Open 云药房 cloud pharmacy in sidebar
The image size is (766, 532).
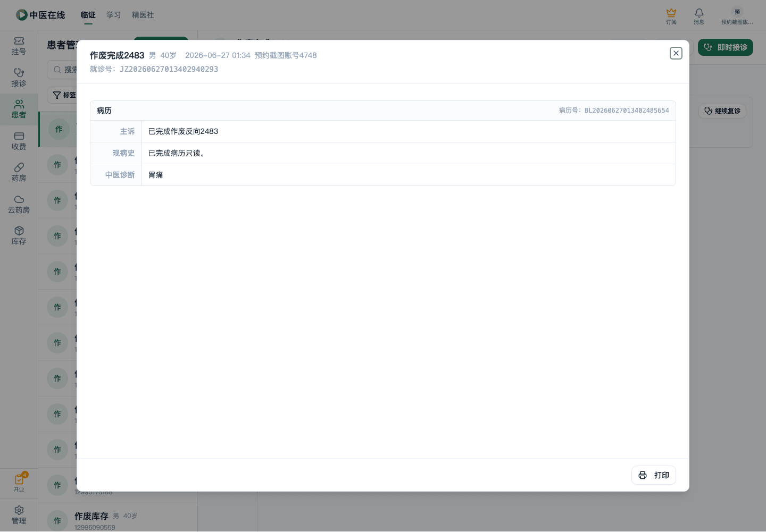pyautogui.click(x=19, y=205)
